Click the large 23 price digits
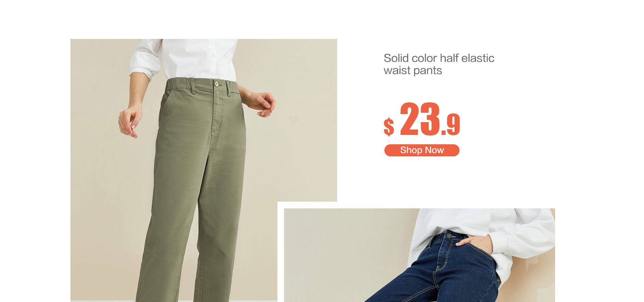Screen dimensions: 644x302 point(420,119)
